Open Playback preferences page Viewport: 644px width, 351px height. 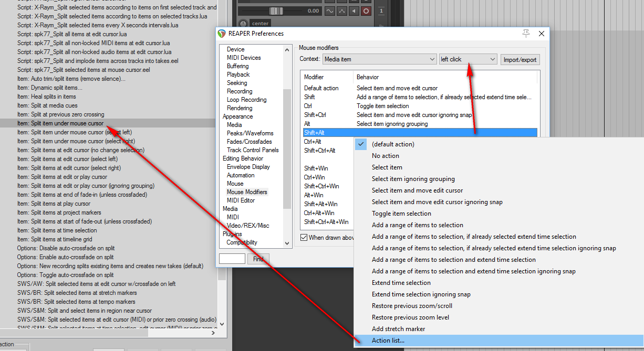(238, 75)
